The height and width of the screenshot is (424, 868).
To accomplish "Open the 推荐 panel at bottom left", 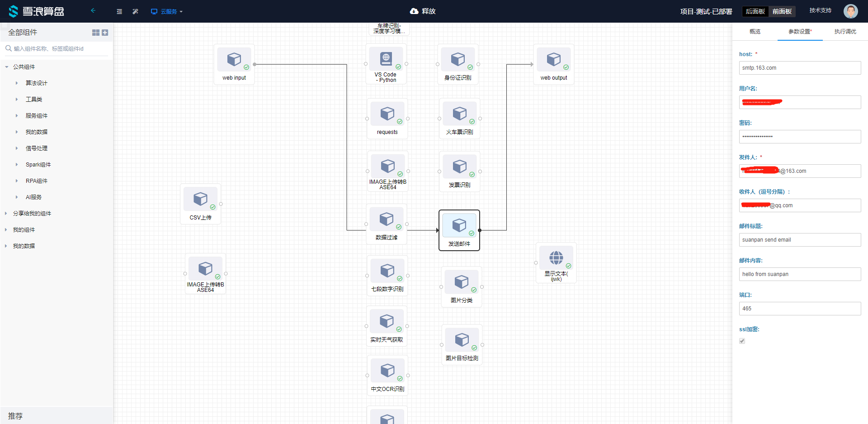I will [57, 415].
